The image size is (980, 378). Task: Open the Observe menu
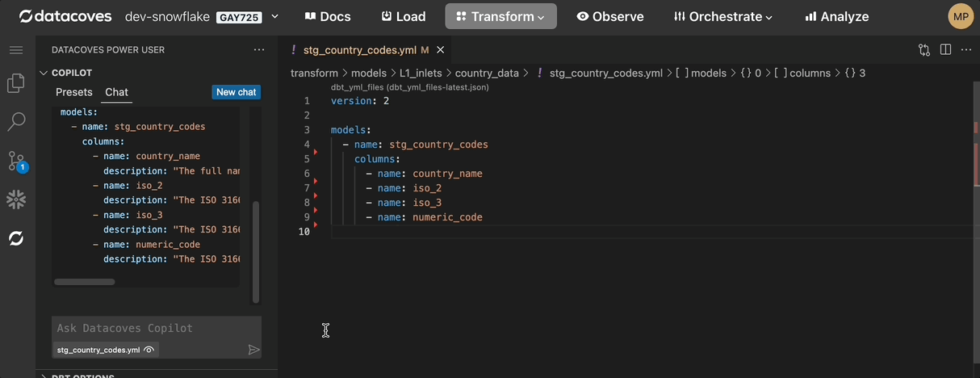tap(610, 16)
